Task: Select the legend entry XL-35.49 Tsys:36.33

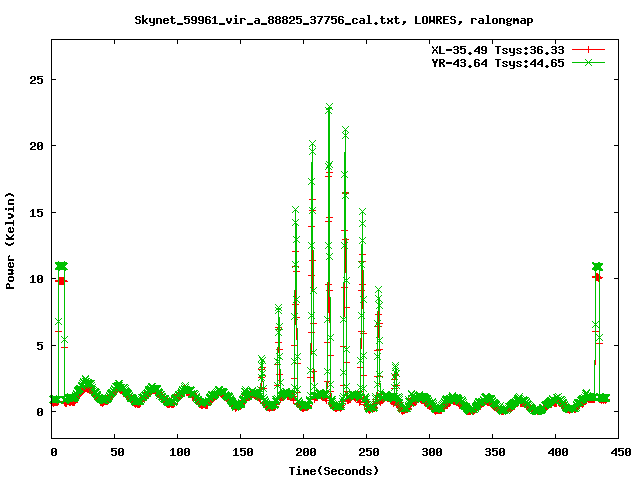Action: pos(498,50)
